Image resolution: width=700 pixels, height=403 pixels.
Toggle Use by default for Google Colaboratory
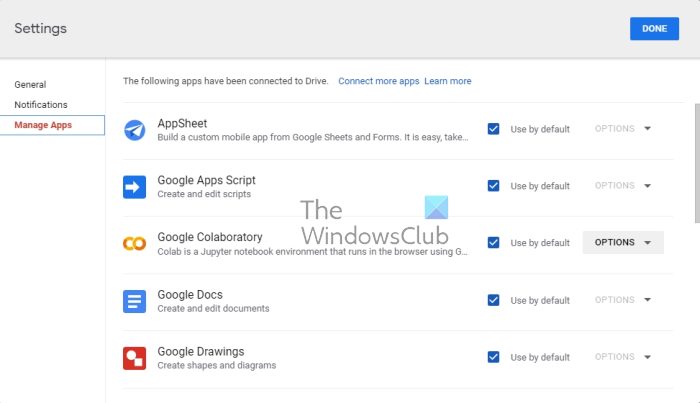tap(493, 243)
